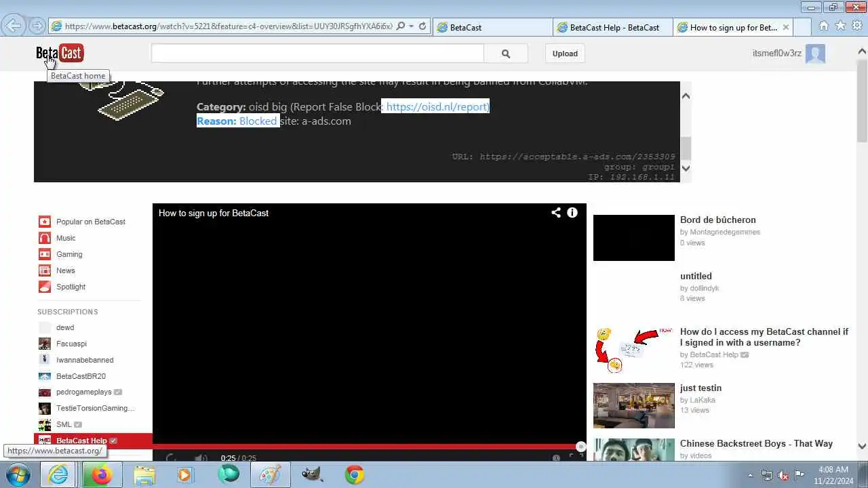
Task: Click the page scrollbar's up arrow
Action: coord(862,51)
